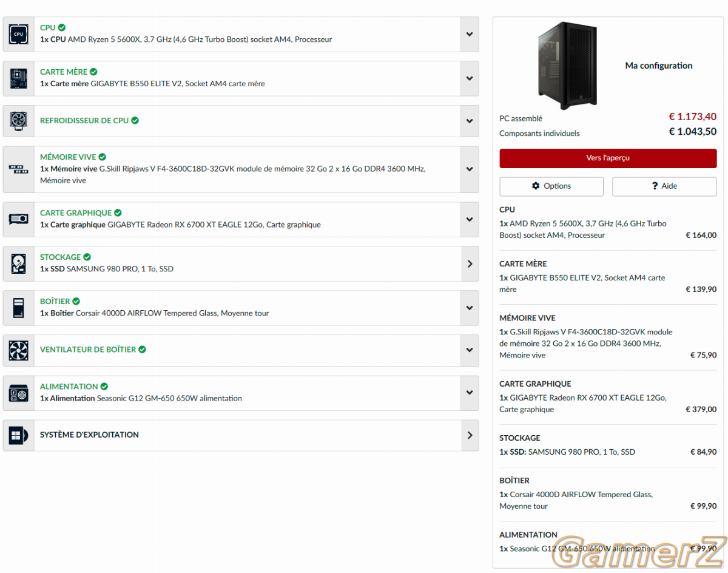Click green checkmark beside VENTILATEUR DE BOÎTIER
Viewport: 728px width, 573px height.
tap(142, 349)
